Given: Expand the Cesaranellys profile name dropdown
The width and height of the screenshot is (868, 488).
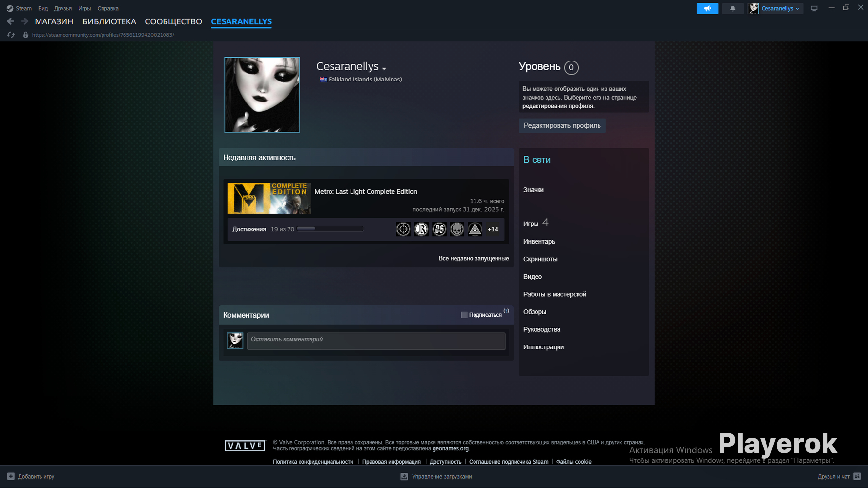Looking at the screenshot, I should (384, 68).
